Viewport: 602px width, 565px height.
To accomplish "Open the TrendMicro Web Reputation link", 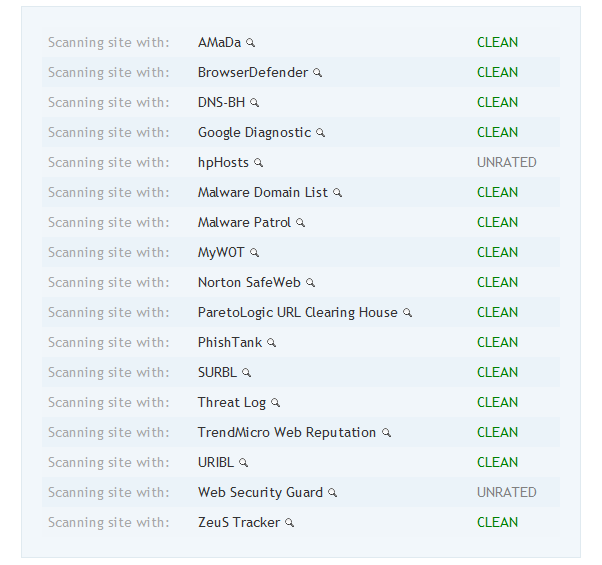I will 287,433.
